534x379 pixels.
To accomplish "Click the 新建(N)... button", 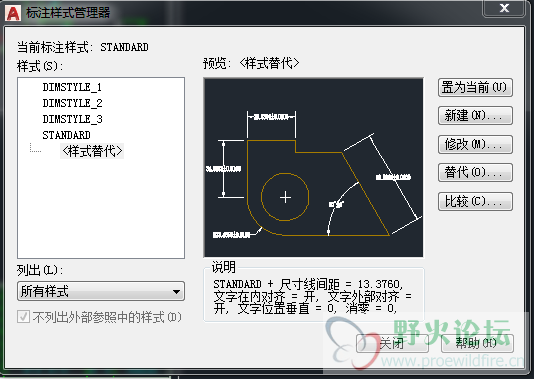I will (x=475, y=116).
